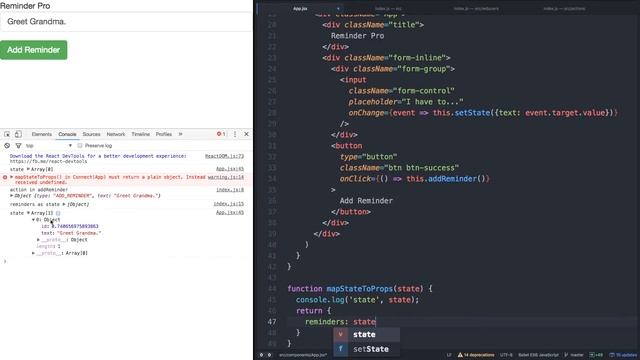Viewport: 640px width, 360px height.
Task: Click the Babel ES6 JavaScript grammar selector
Action: (538, 355)
